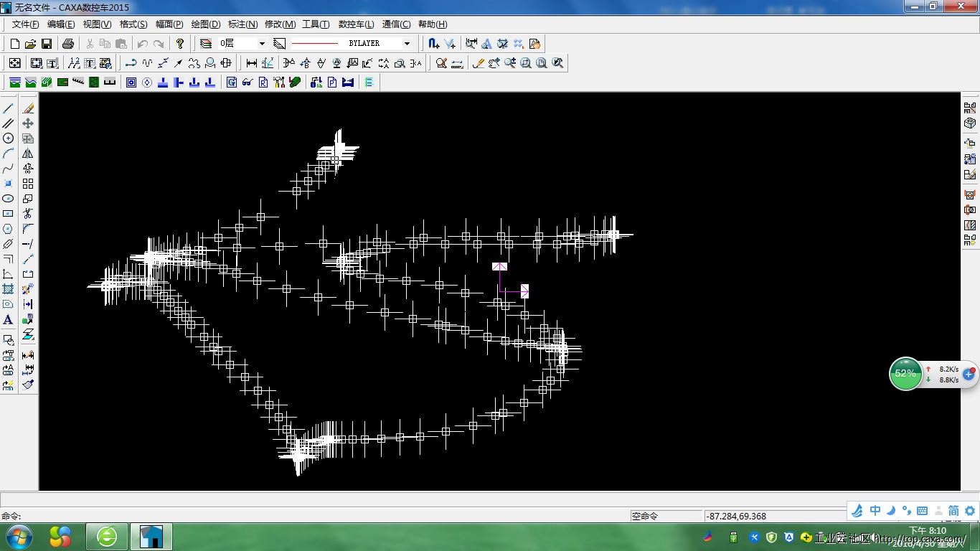Select the Line drawing tool
Screen dimensions: 980x551
tap(9, 108)
